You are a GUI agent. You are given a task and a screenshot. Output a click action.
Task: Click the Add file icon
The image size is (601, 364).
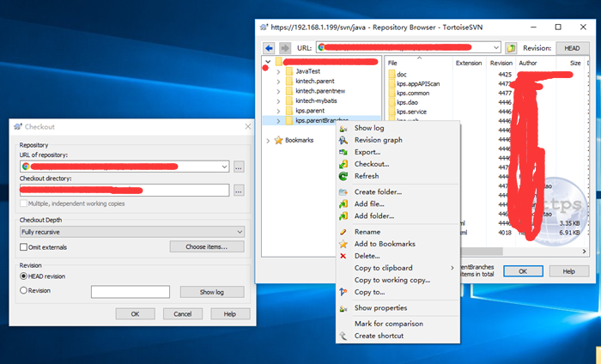(x=343, y=203)
